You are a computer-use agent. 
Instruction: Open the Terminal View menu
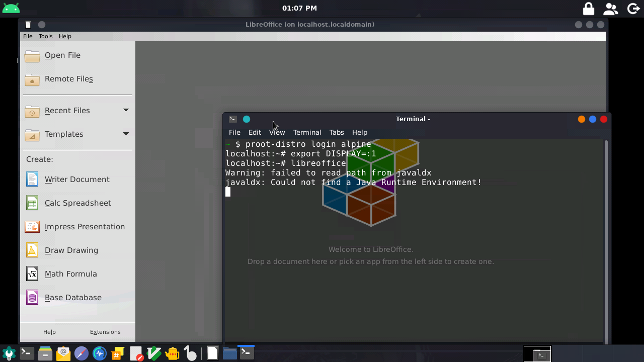click(x=277, y=132)
